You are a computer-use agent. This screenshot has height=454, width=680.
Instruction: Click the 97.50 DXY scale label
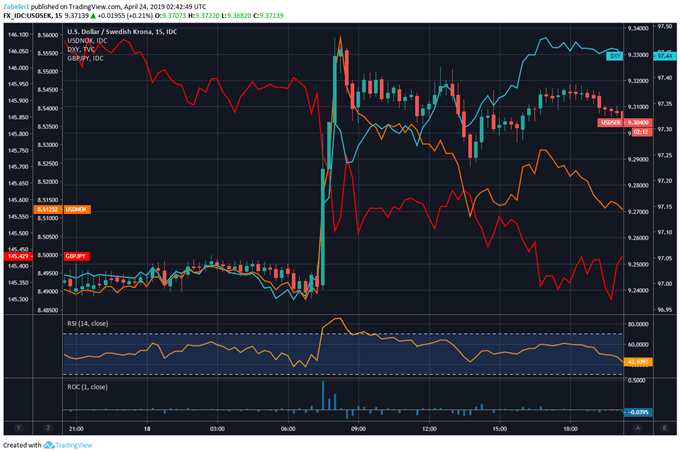pyautogui.click(x=664, y=26)
